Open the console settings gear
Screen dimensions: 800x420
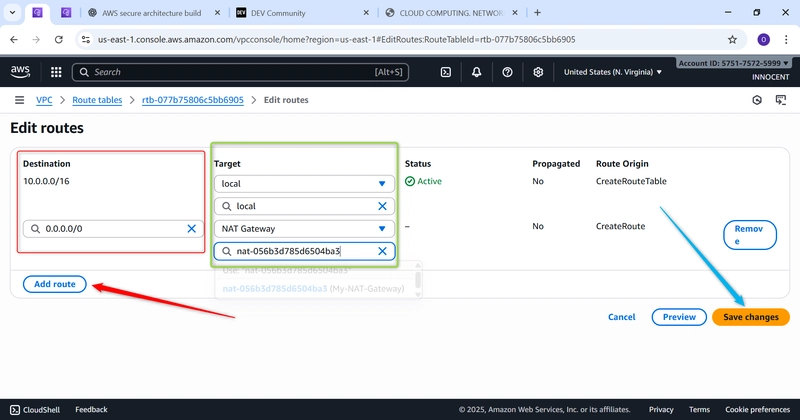click(x=538, y=72)
